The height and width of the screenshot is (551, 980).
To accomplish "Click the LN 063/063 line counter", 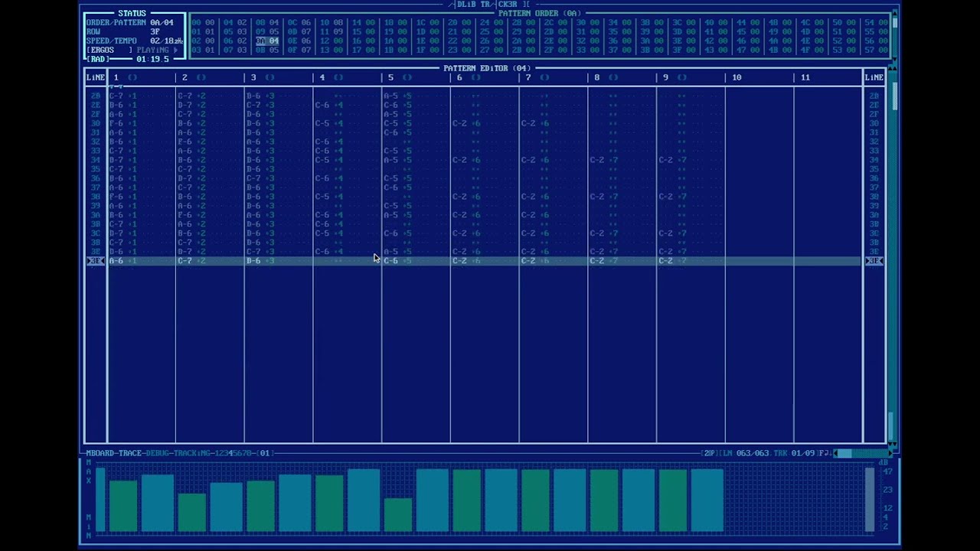I will coord(744,453).
